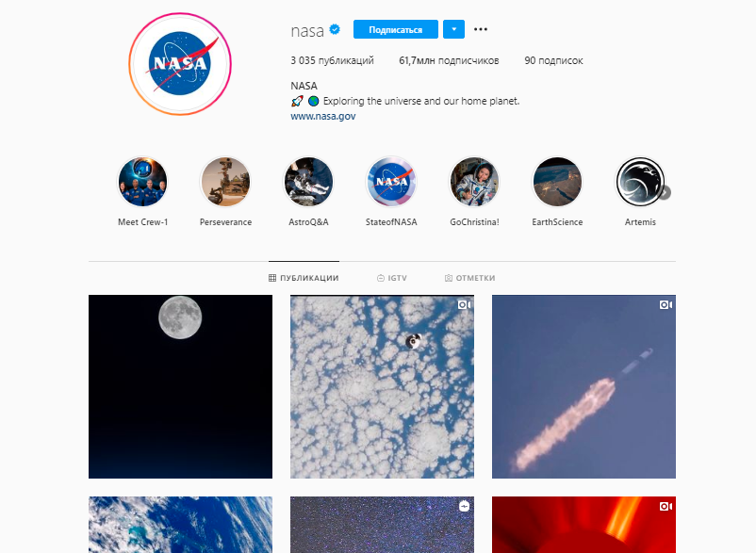The width and height of the screenshot is (756, 553).
Task: View the 61,7млн подписчиков list
Action: [x=449, y=60]
